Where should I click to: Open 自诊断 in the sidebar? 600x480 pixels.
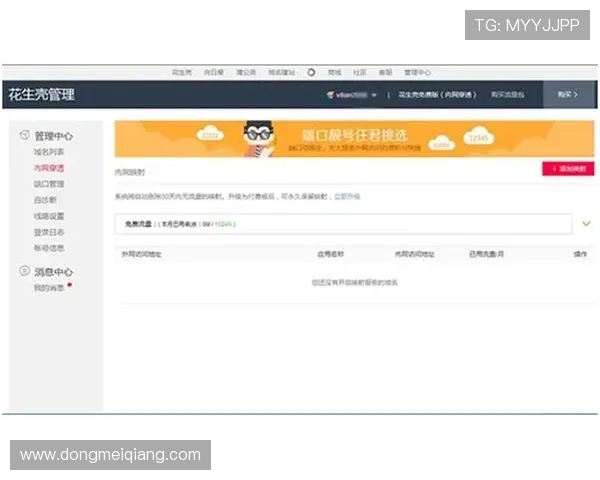coord(45,200)
